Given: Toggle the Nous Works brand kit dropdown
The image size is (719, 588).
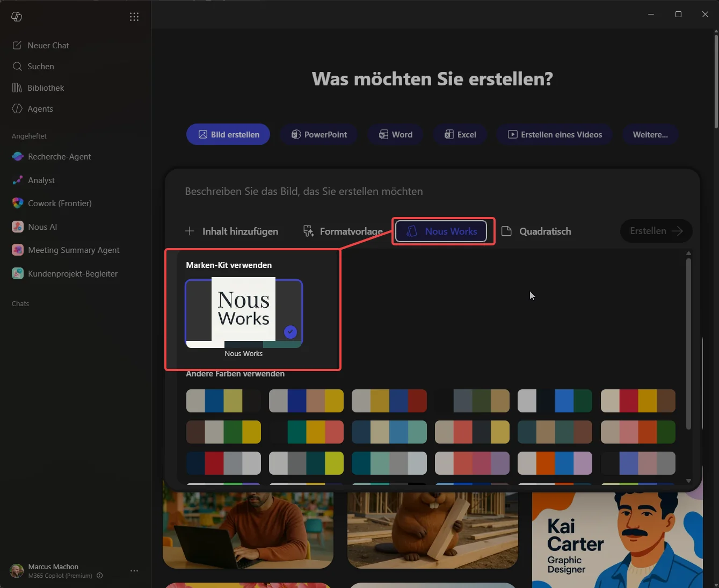Looking at the screenshot, I should [x=441, y=231].
